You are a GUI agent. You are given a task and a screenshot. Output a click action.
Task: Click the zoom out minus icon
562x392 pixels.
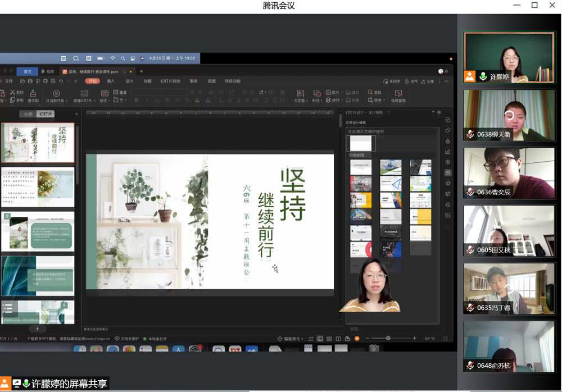(x=367, y=338)
